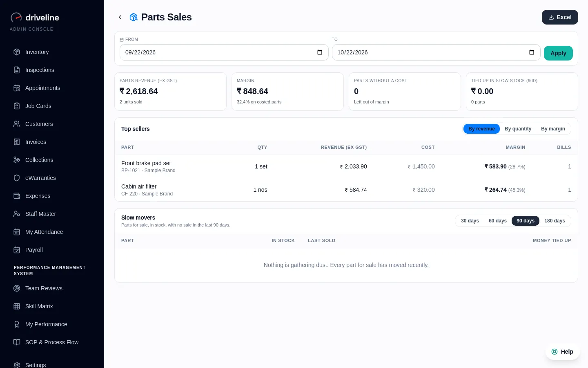This screenshot has width=588, height=368.
Task: Click the driveline logo
Action: coord(35,17)
